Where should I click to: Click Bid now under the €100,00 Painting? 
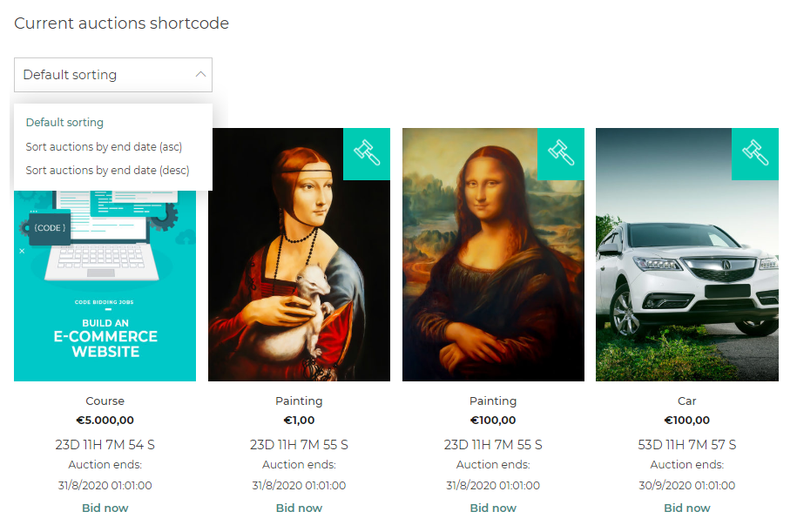[493, 508]
